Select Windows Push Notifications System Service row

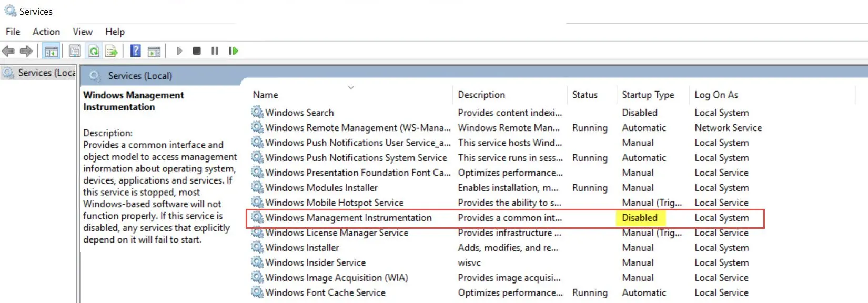click(506, 158)
